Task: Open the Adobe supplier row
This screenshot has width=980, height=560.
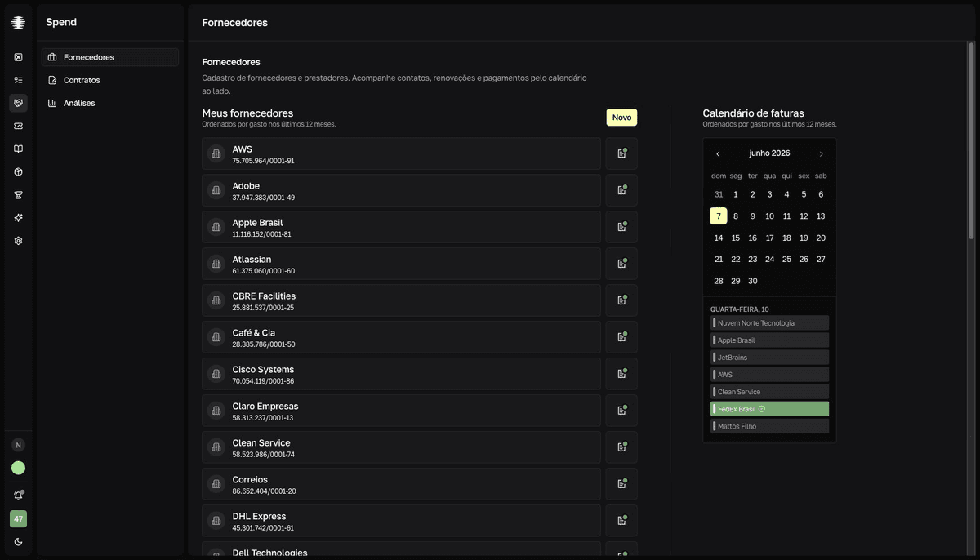Action: pos(401,190)
